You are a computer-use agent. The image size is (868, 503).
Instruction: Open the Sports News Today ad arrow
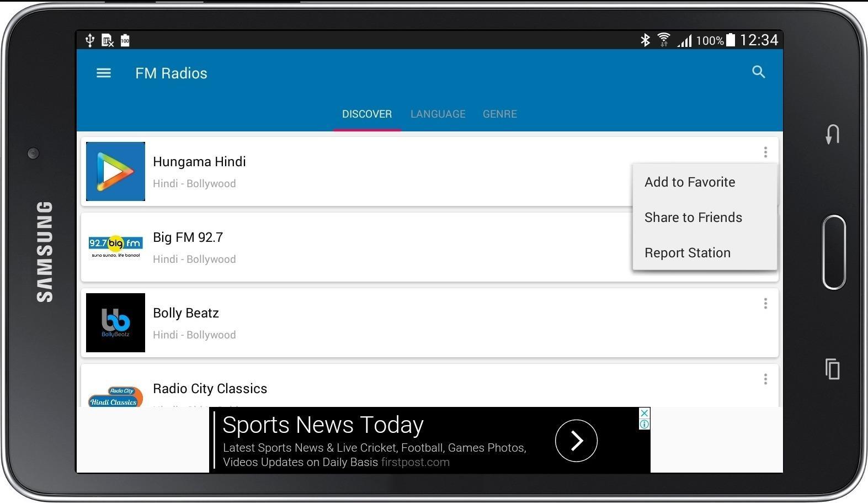[x=576, y=440]
